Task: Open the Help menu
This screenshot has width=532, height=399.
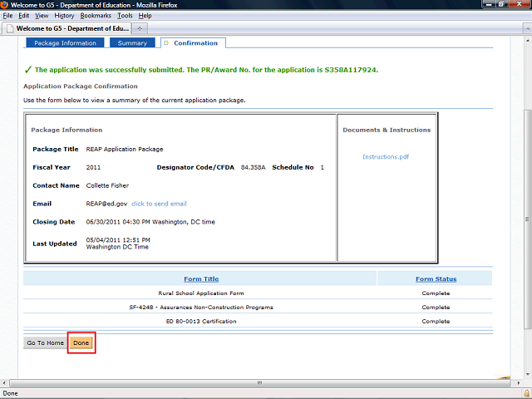Action: (145, 16)
